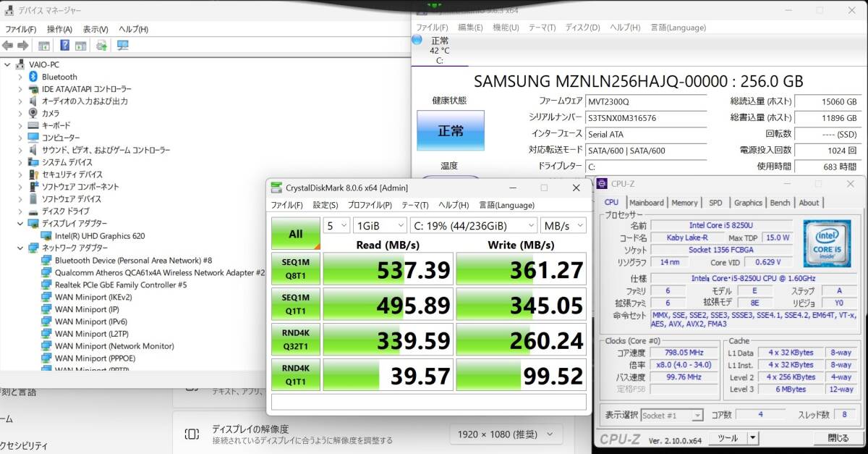Viewport: 868px width, 454px height.
Task: Click the Realtek PCIe GbE controller icon
Action: click(47, 285)
